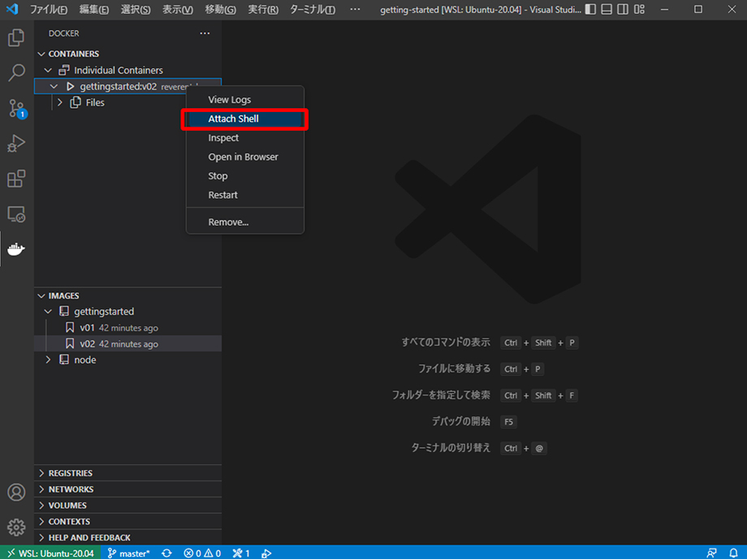Choose Inspect from context menu
This screenshot has width=747, height=560.
(x=245, y=138)
